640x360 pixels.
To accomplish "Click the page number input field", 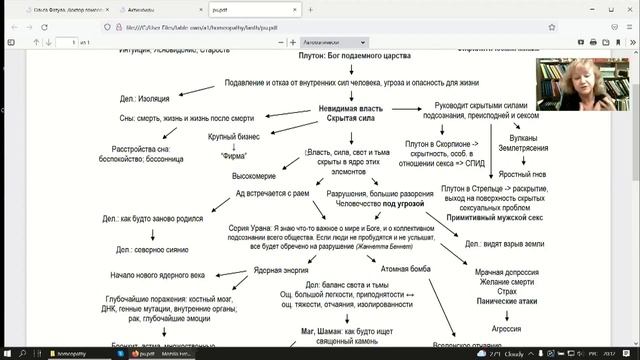I will (x=67, y=42).
